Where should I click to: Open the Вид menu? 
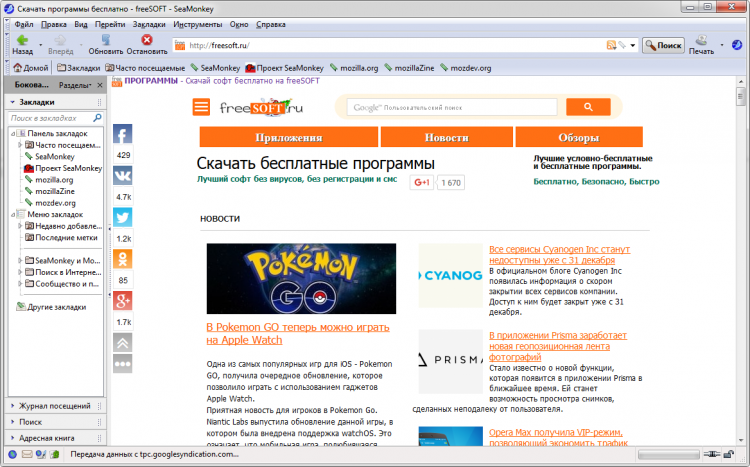coord(81,24)
